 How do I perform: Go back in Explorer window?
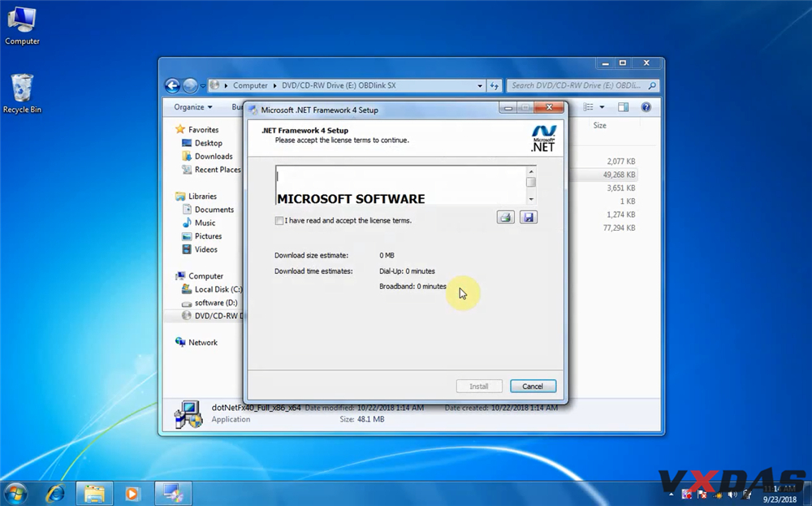(x=172, y=85)
